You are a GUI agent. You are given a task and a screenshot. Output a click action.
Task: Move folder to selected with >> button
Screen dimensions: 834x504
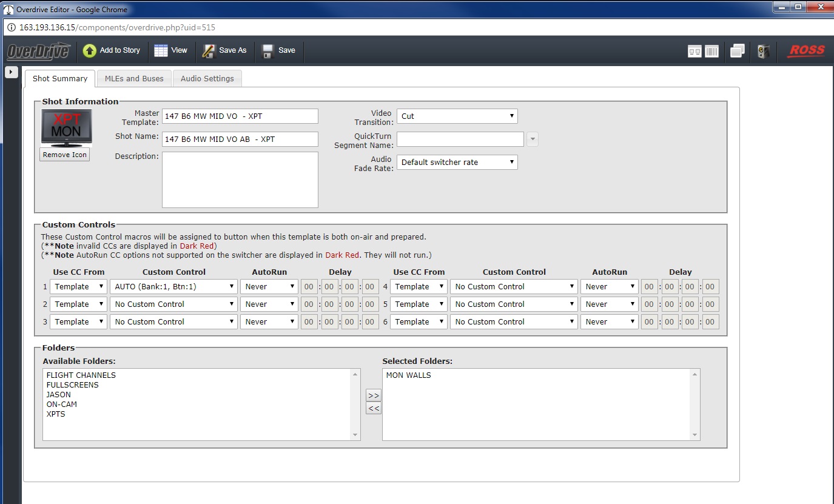(x=373, y=395)
